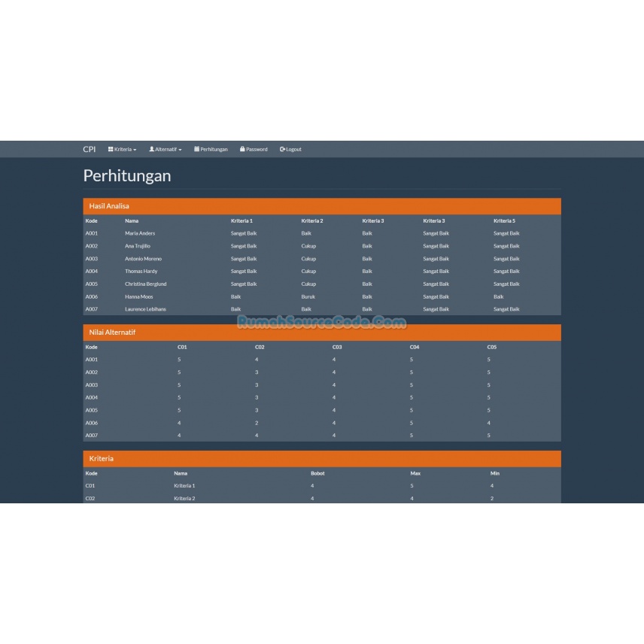Click the Alternatif user icon
The width and height of the screenshot is (644, 644).
(x=151, y=149)
